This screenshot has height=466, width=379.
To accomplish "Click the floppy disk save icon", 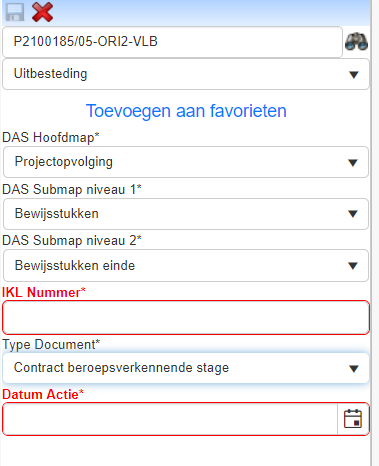I will click(15, 12).
